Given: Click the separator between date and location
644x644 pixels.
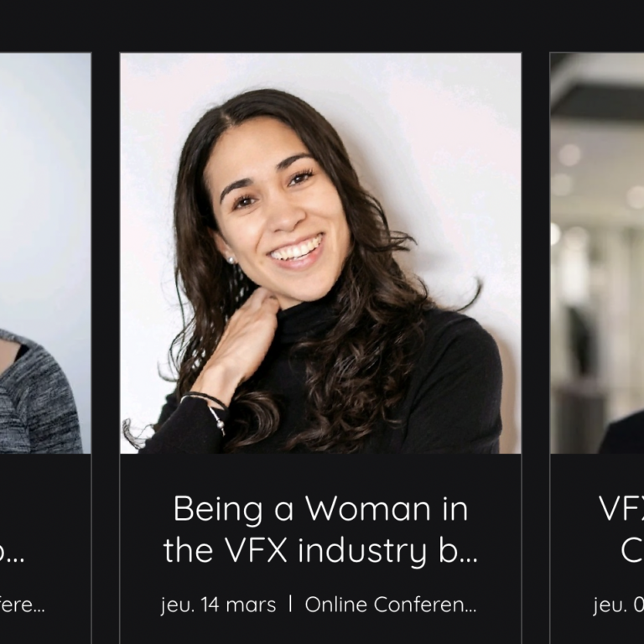Looking at the screenshot, I should tap(290, 605).
